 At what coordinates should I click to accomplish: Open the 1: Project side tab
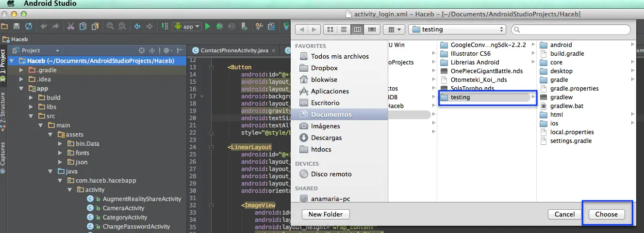tap(3, 65)
